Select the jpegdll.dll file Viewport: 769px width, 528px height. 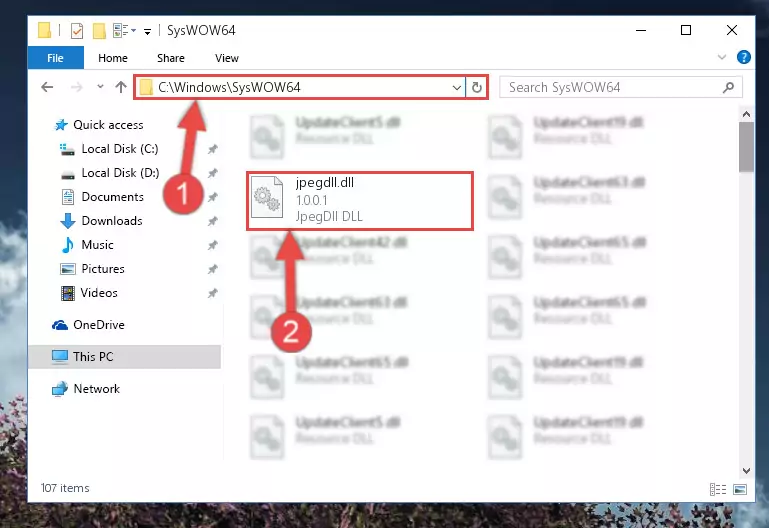[x=360, y=201]
